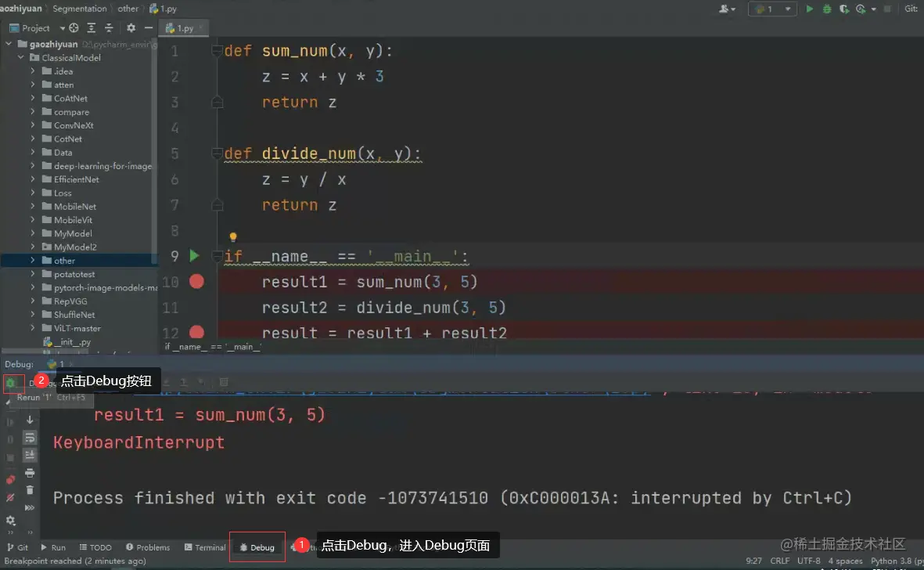This screenshot has width=924, height=570.
Task: Click the Python 3.8 interpreter status item
Action: [x=896, y=561]
